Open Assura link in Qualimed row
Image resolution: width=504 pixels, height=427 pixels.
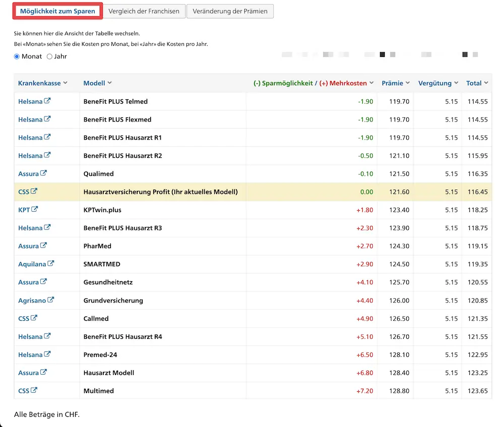(28, 174)
